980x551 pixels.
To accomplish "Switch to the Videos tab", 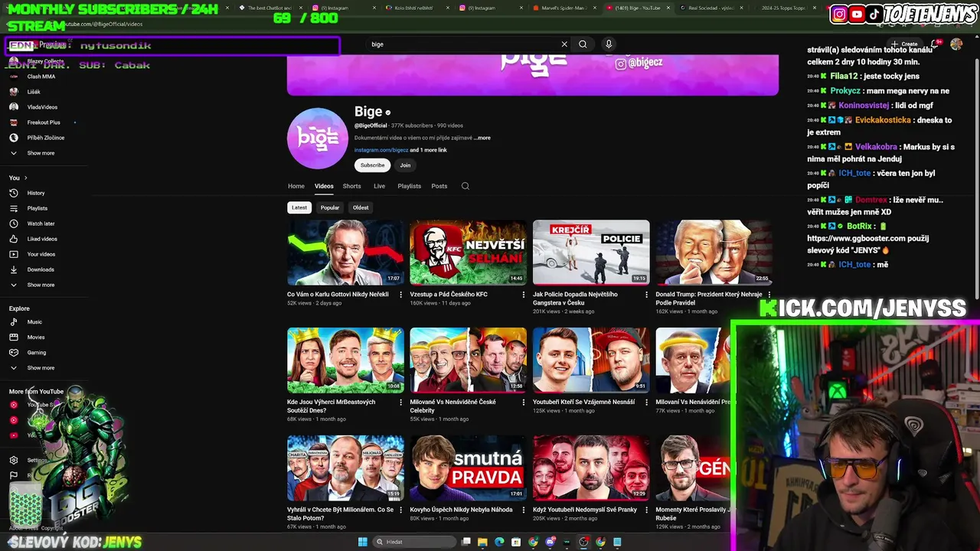I will [324, 186].
